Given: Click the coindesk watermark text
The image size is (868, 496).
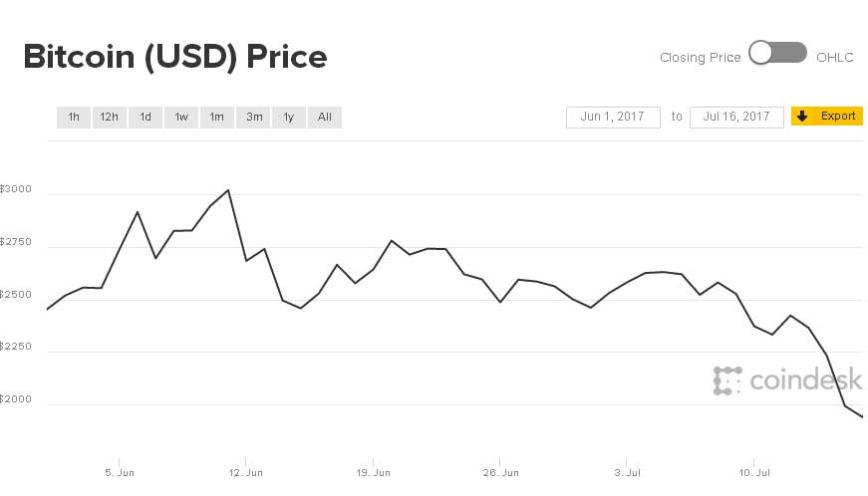Looking at the screenshot, I should click(x=805, y=379).
